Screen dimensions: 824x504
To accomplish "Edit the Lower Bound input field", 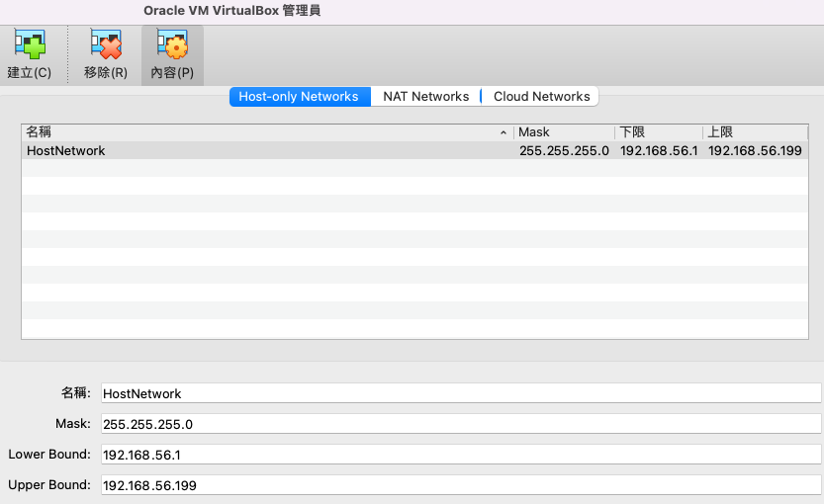I will click(460, 455).
